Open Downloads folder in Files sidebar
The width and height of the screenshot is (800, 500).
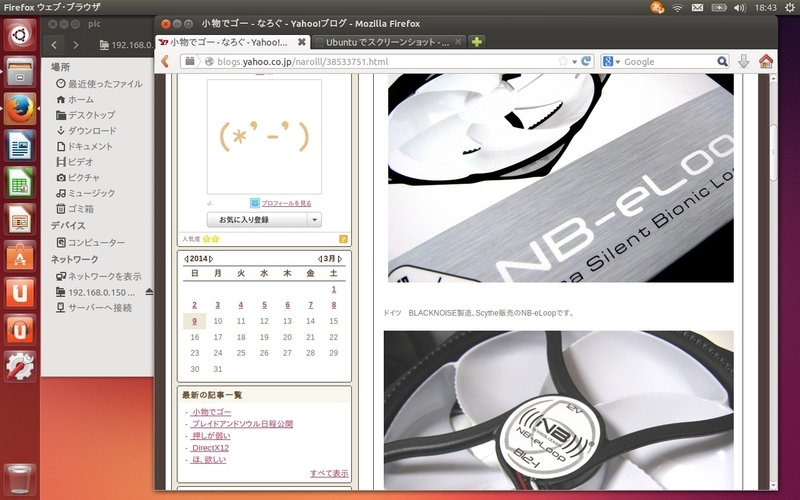86,131
